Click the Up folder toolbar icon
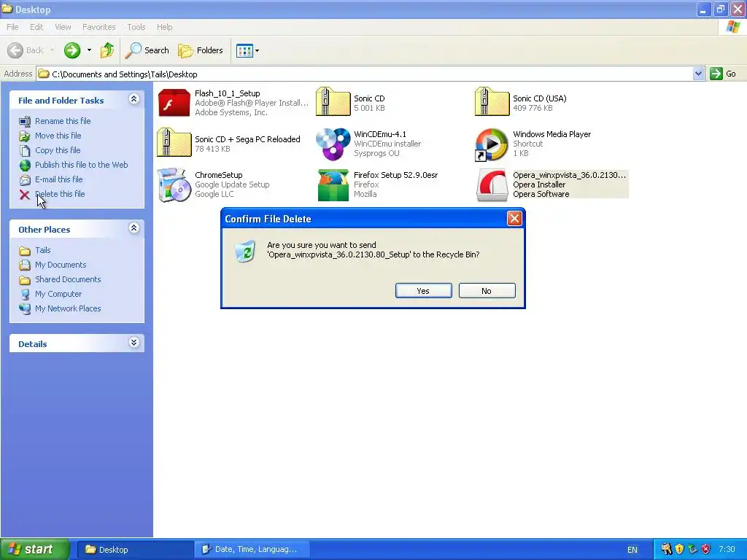 coord(107,50)
